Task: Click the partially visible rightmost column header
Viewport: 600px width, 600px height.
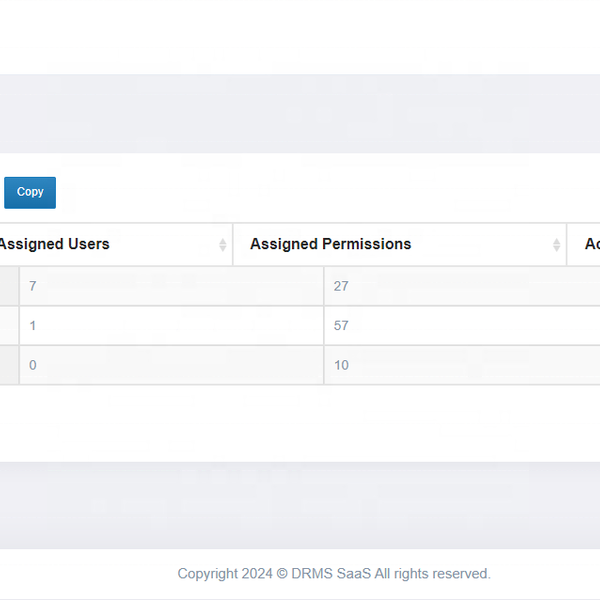Action: pyautogui.click(x=590, y=244)
